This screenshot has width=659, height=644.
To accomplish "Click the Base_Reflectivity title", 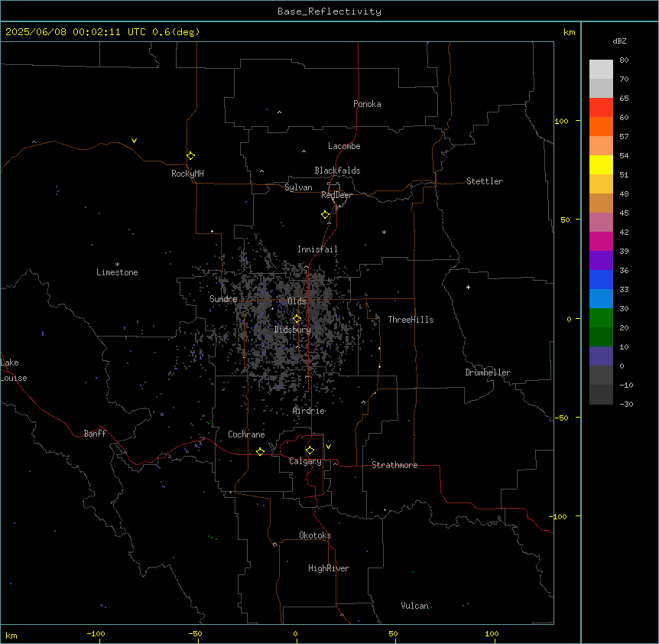I will tap(329, 11).
